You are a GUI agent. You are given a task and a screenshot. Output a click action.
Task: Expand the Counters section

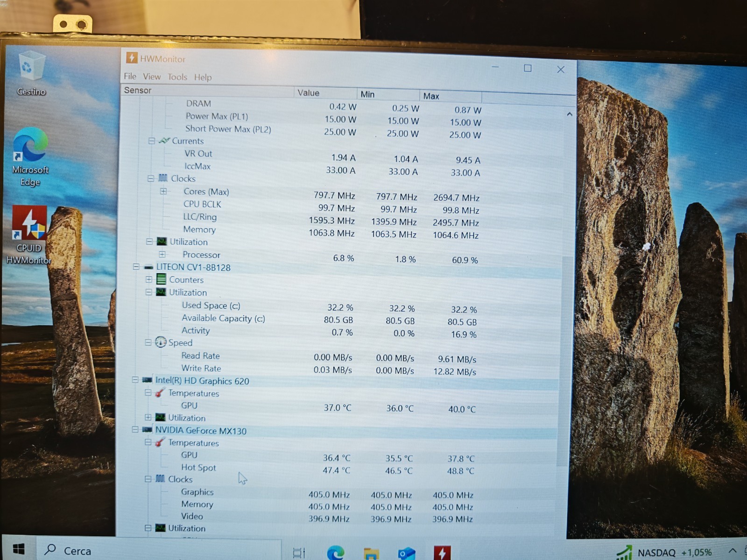pos(149,280)
